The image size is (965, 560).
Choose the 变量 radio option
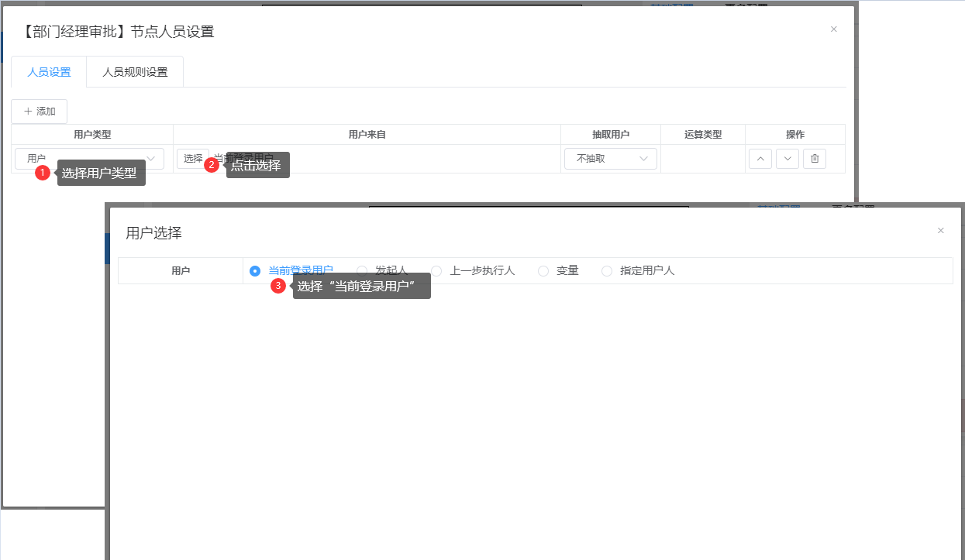[558, 270]
